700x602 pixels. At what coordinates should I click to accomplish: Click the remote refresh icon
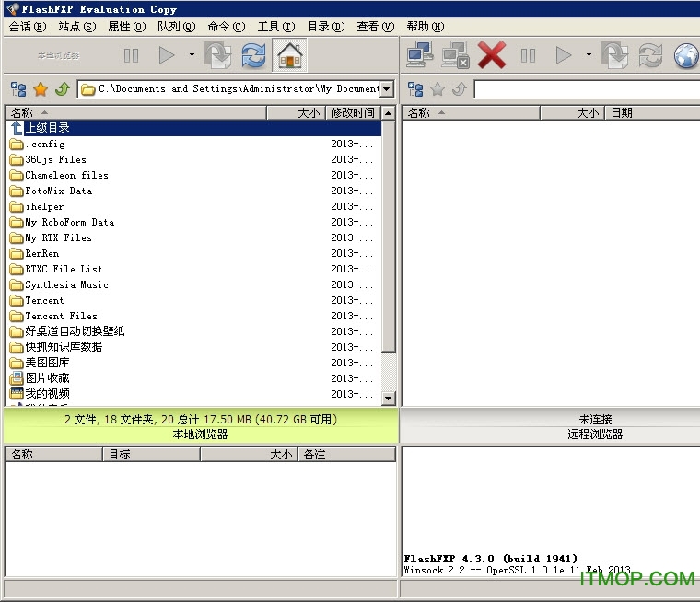(x=650, y=55)
